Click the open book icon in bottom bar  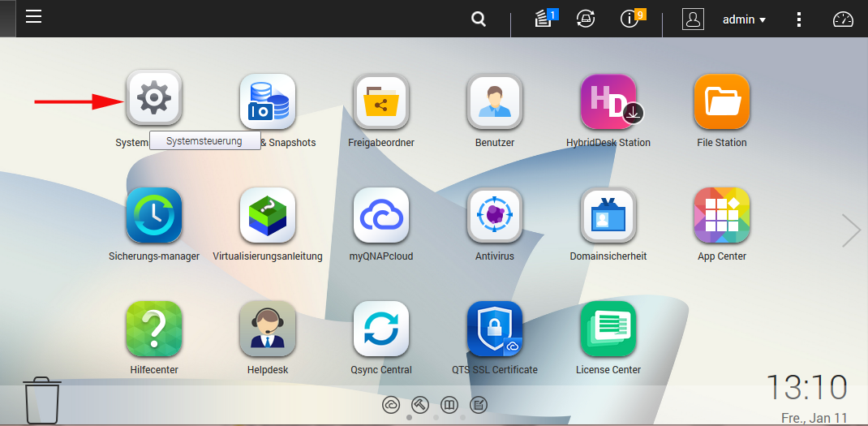(x=449, y=405)
